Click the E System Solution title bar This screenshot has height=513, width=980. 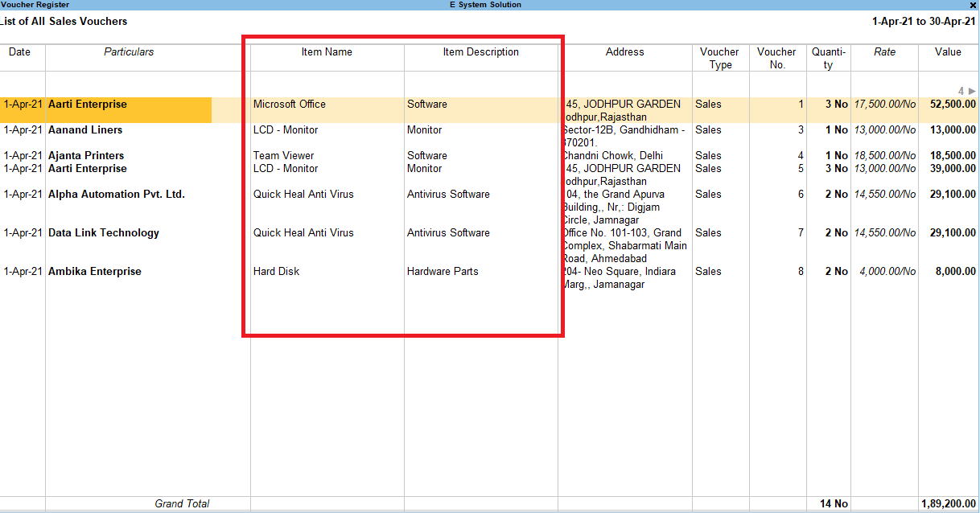484,4
